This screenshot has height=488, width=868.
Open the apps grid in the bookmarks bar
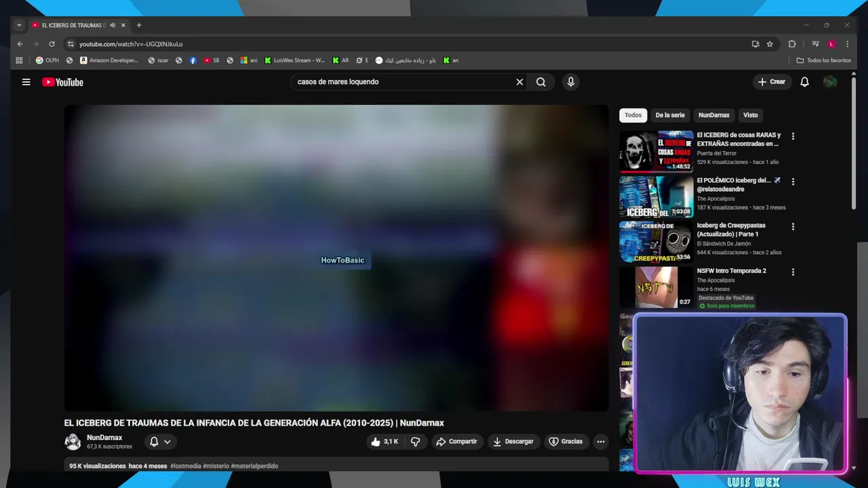coord(19,60)
